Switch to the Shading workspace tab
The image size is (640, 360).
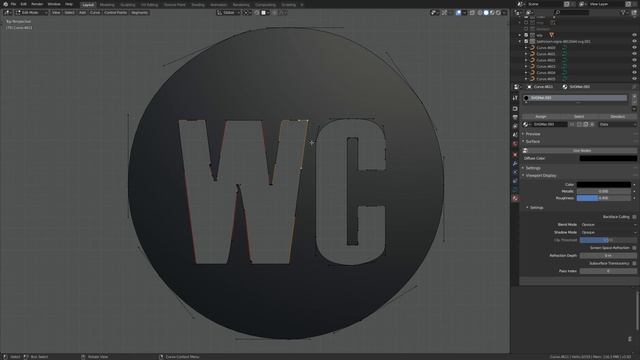198,5
